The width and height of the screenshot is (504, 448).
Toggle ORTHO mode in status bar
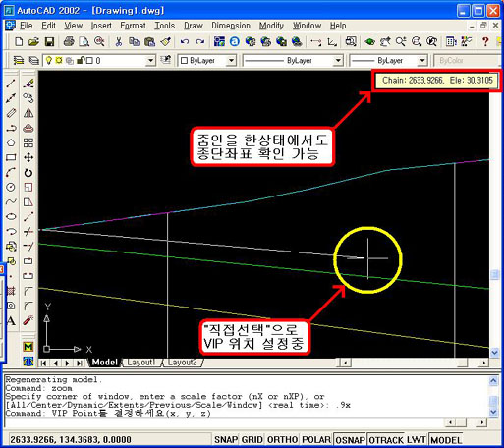coord(282,439)
